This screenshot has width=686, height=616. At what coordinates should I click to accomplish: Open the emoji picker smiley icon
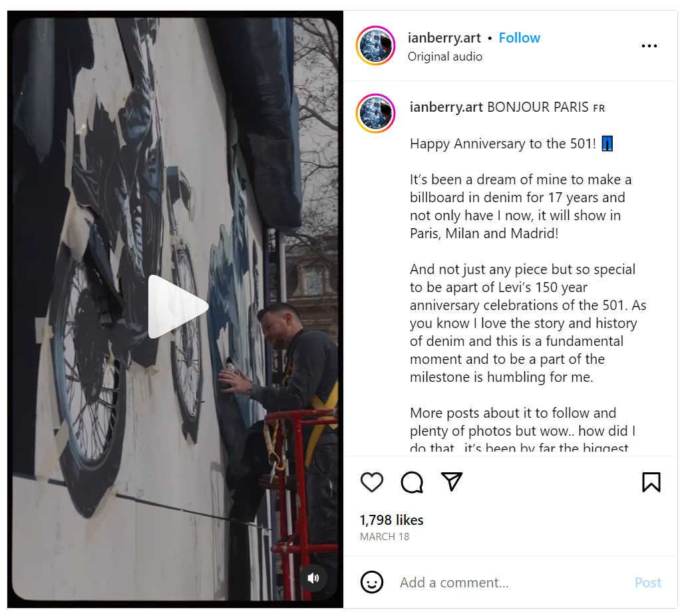[371, 582]
